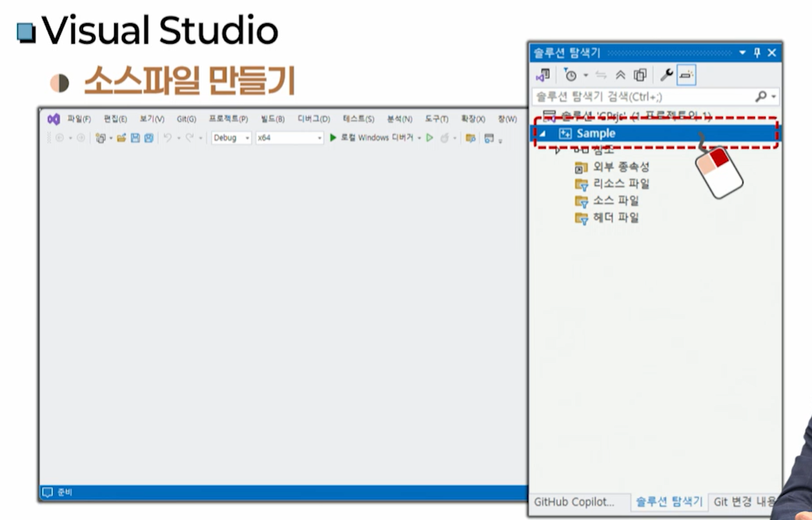Open the 파일(F) menu
The image size is (812, 520).
point(79,119)
